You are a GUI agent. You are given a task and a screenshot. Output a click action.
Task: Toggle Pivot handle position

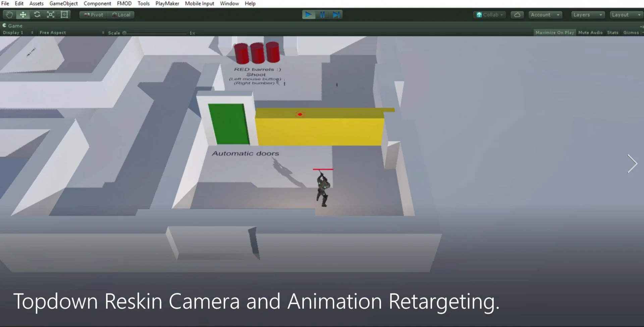(x=94, y=15)
